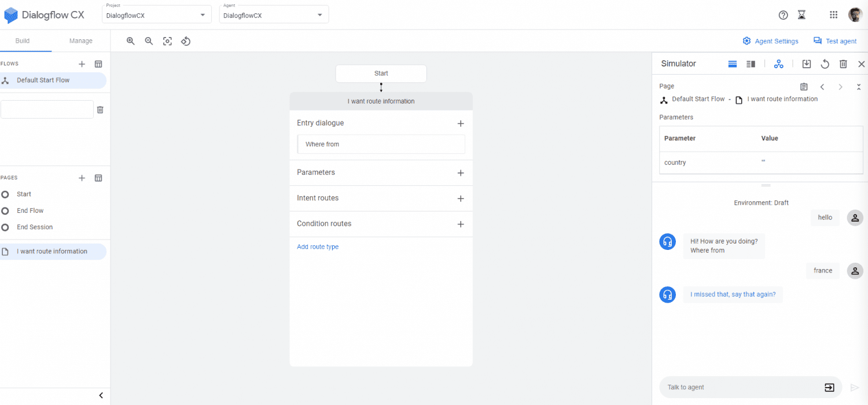Collapse the left sidebar panel
The width and height of the screenshot is (868, 405).
(x=101, y=395)
